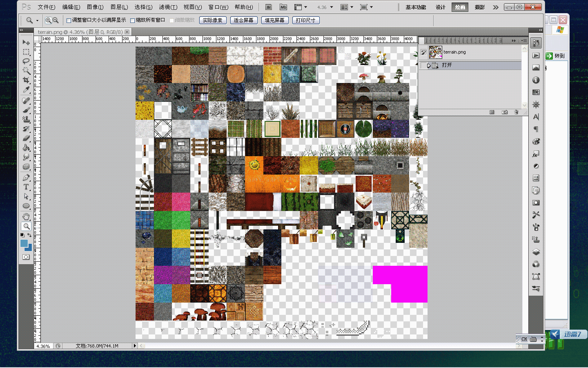Choose the Hand tool
Screen dimensions: 588x368
pyautogui.click(x=26, y=216)
